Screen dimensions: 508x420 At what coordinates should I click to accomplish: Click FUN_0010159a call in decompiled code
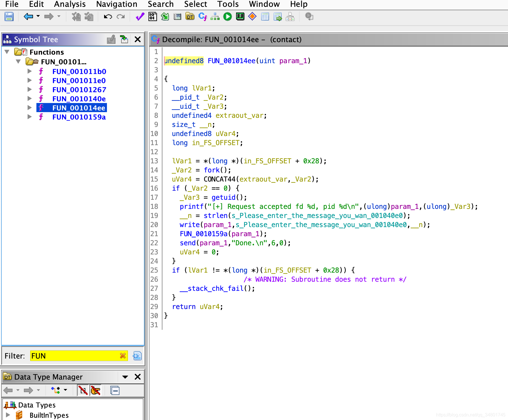point(204,234)
